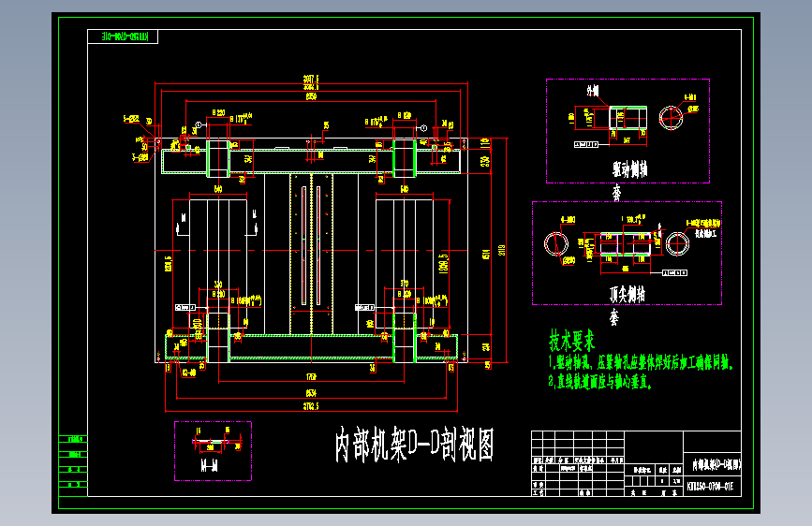Select the drawing number in the title block
The height and width of the screenshot is (526, 812).
tap(710, 487)
